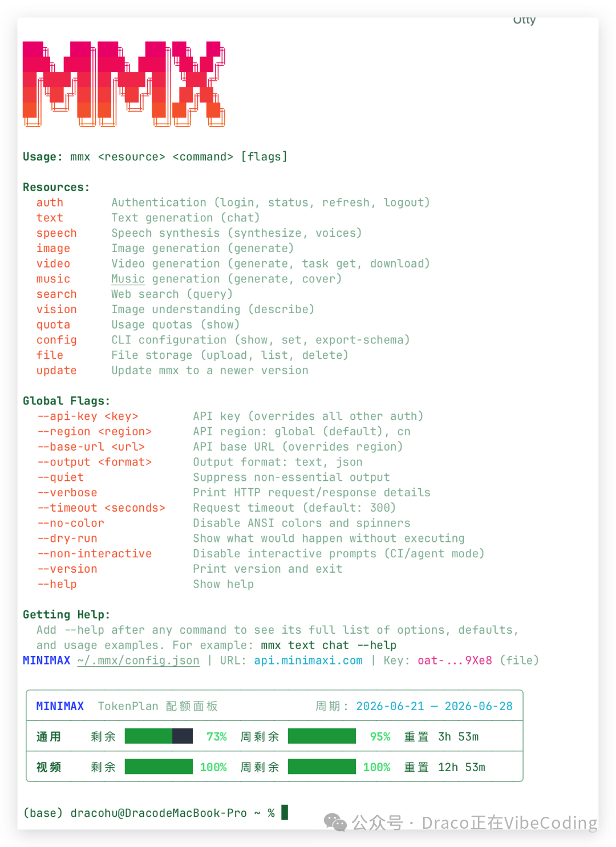The width and height of the screenshot is (616, 847).
Task: Click 'Request timeout (default: 300)' description
Action: [294, 508]
